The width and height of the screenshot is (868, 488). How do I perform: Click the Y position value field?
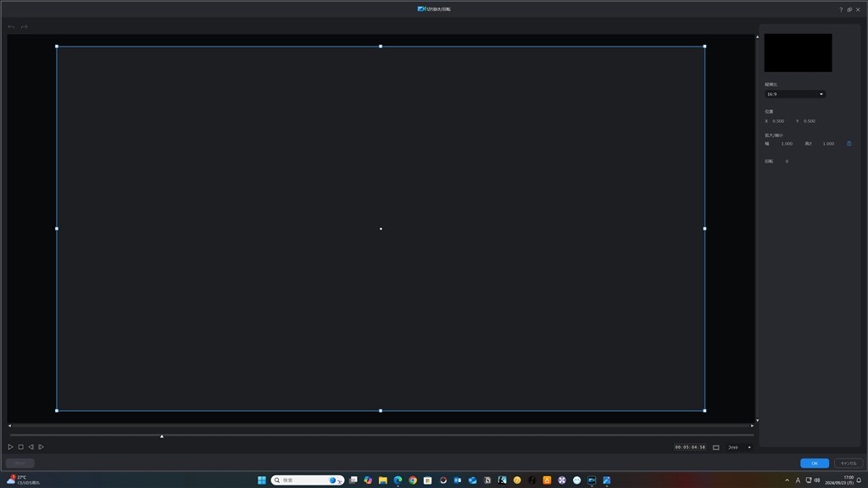[x=810, y=121]
